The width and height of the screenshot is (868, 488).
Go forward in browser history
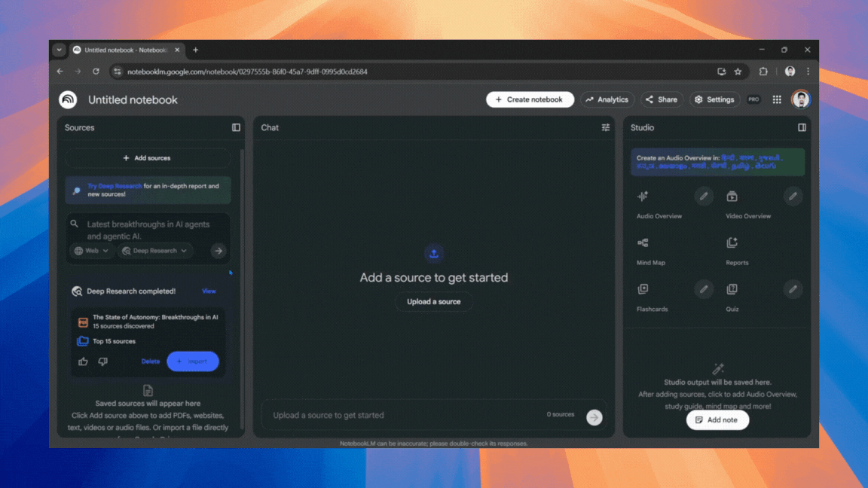point(78,72)
